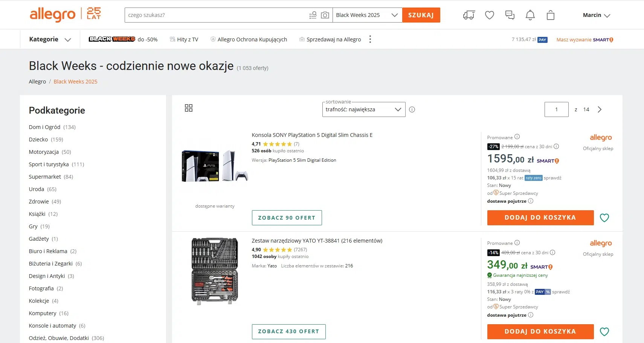Open Allegro Ochrona Kupujących menu item
Screen dimensions: 644x343
(x=249, y=39)
